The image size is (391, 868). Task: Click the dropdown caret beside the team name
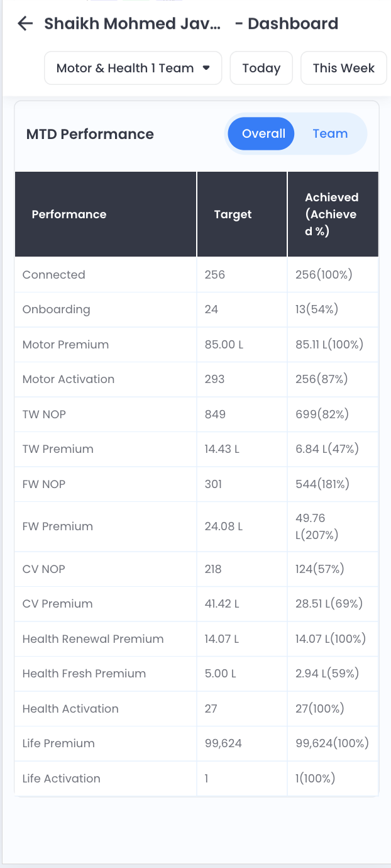coord(206,68)
